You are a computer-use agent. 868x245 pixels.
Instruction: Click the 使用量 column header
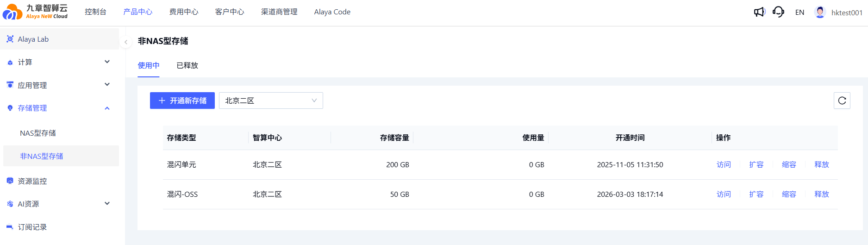(x=533, y=138)
